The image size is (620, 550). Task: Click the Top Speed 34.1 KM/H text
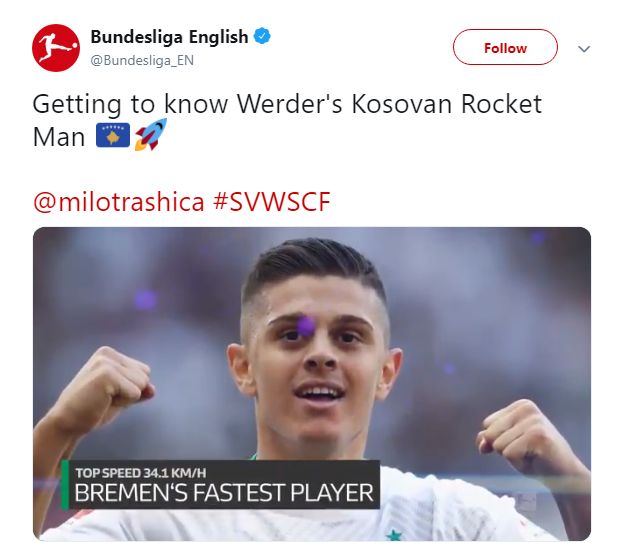pos(141,473)
